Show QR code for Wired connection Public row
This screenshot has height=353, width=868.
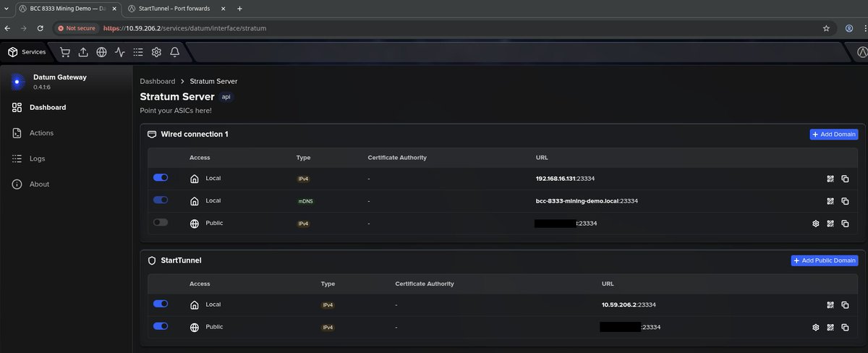pyautogui.click(x=830, y=224)
